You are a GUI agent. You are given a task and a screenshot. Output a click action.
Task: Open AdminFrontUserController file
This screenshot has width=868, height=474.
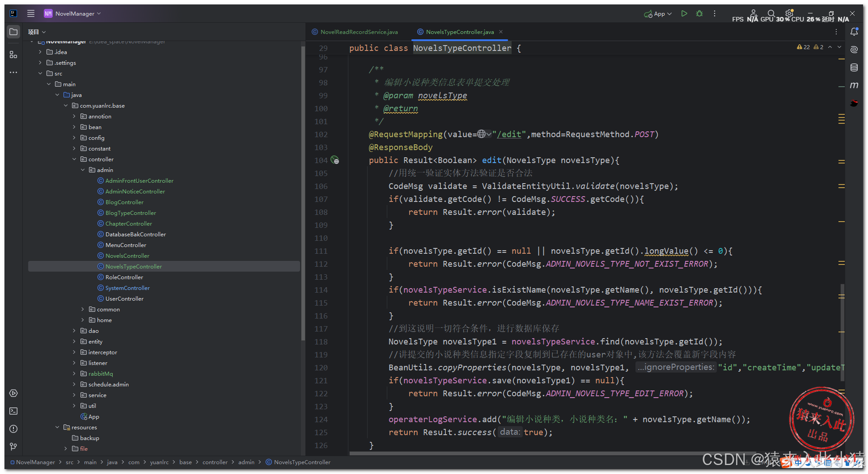coord(139,180)
